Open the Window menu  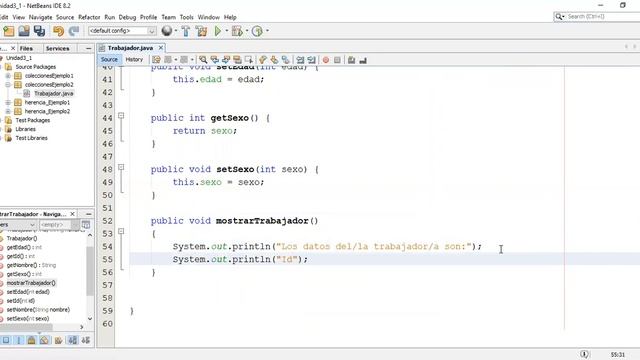tap(209, 17)
